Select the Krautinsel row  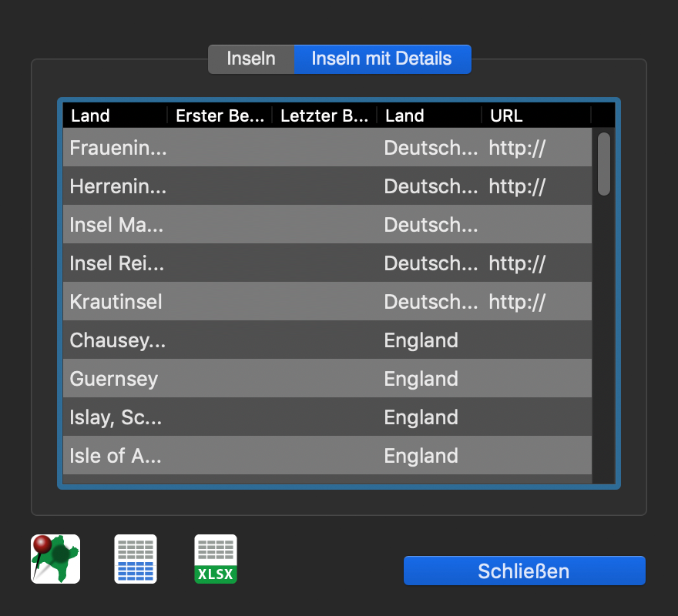click(x=327, y=301)
